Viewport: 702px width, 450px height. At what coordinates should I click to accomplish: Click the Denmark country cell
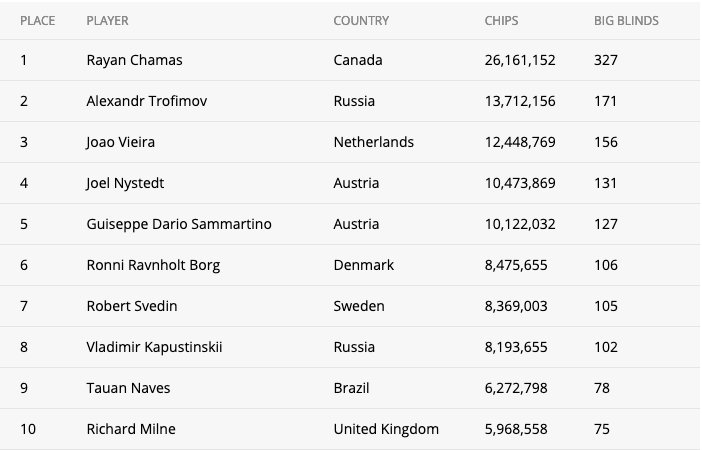[364, 265]
